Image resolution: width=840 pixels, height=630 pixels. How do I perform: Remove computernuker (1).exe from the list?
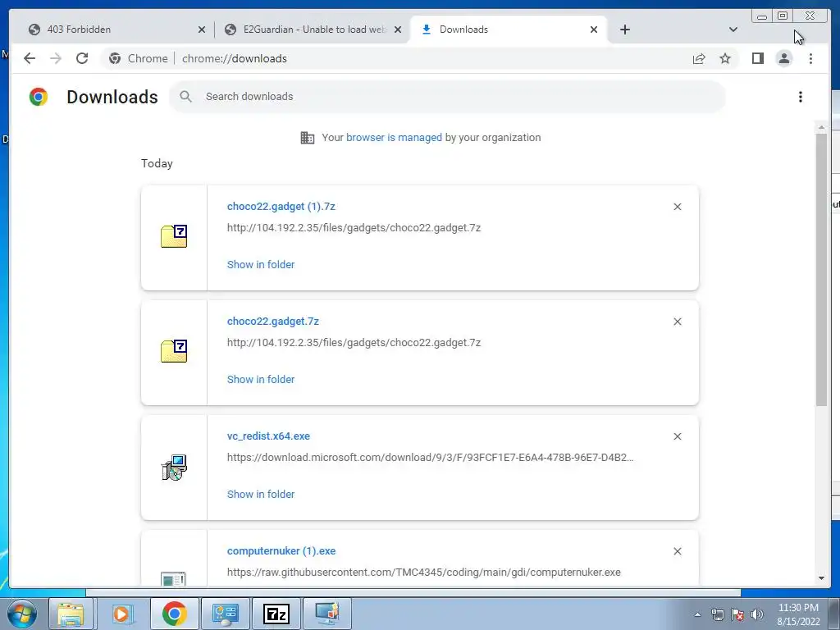(677, 551)
